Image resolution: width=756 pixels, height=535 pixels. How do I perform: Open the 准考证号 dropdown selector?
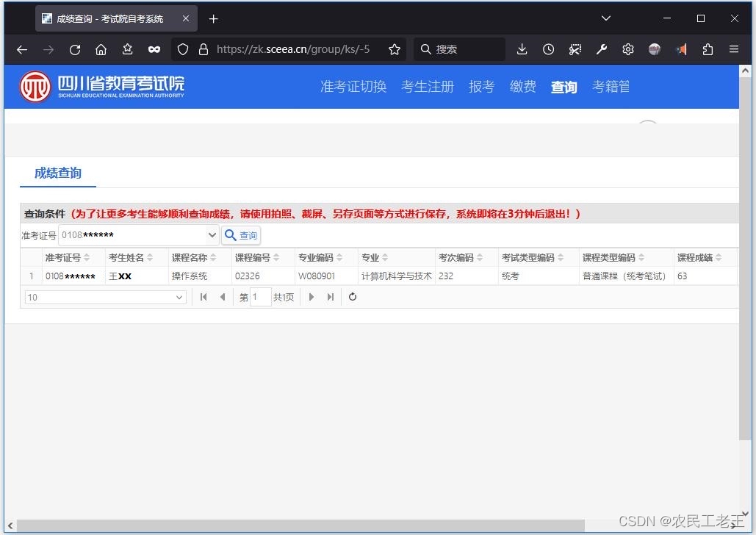212,235
